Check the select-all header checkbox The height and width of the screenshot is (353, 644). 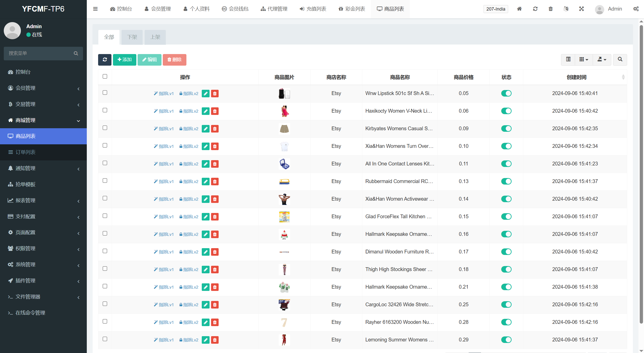click(105, 76)
